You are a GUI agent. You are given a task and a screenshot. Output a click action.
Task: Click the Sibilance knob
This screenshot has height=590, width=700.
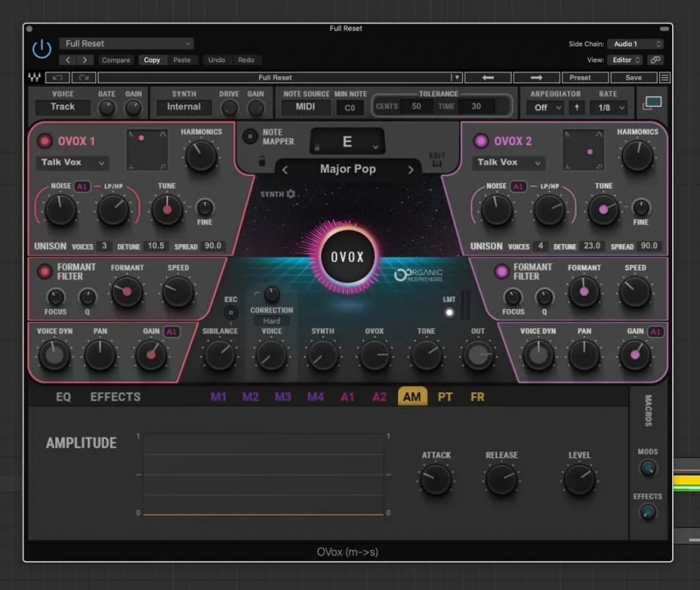click(x=220, y=355)
